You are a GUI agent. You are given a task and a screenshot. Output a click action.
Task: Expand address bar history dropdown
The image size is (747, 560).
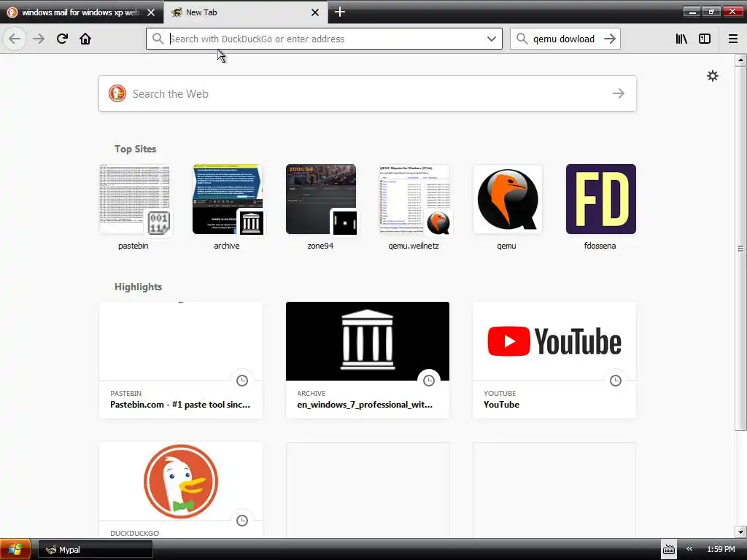(492, 39)
